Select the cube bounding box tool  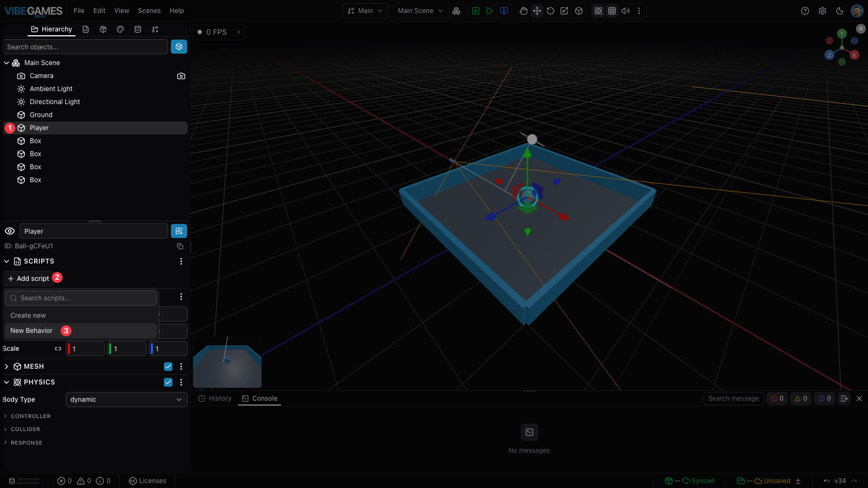[x=579, y=11]
